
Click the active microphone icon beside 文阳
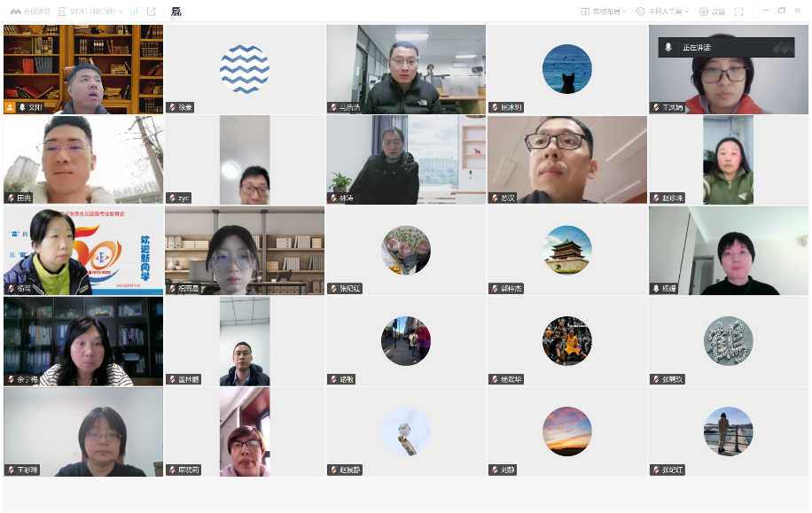22,107
